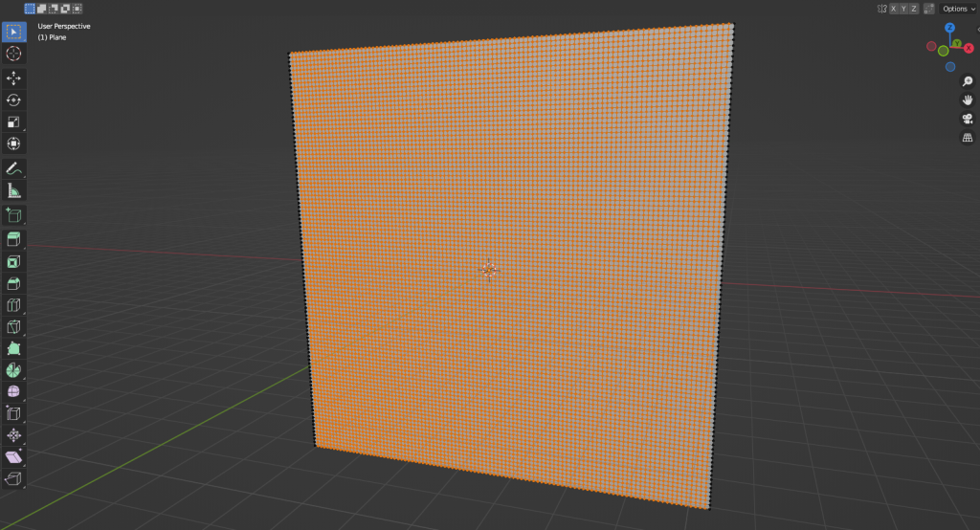Select the Measure tool
980x530 pixels.
[x=13, y=190]
